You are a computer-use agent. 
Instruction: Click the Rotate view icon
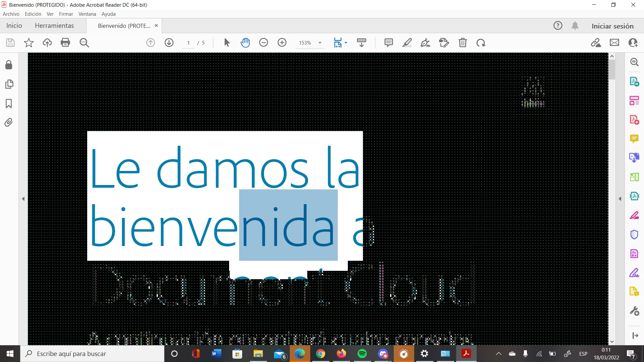click(481, 43)
